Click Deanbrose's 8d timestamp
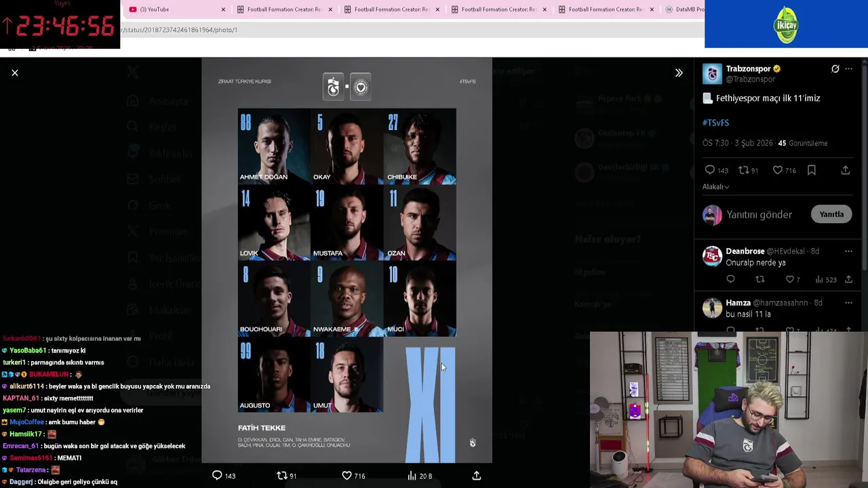 (x=814, y=251)
